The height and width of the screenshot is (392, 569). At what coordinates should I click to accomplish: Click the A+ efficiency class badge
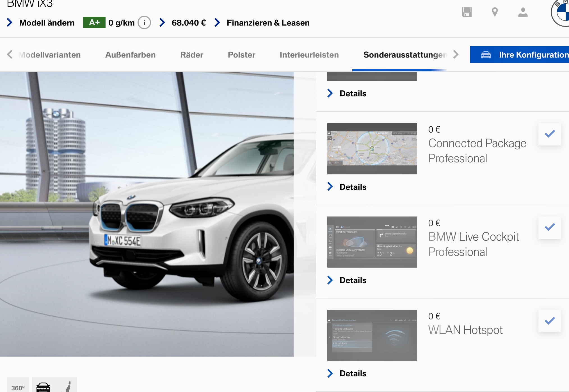(94, 22)
